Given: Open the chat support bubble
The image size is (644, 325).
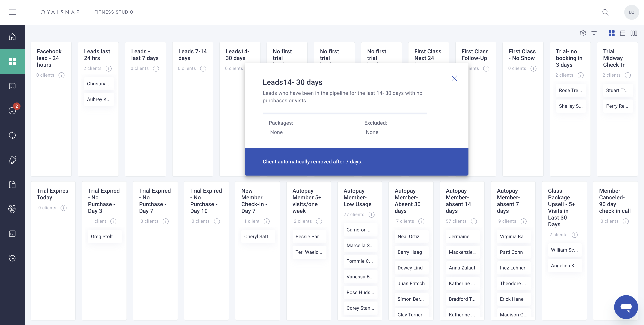Looking at the screenshot, I should pos(626,307).
